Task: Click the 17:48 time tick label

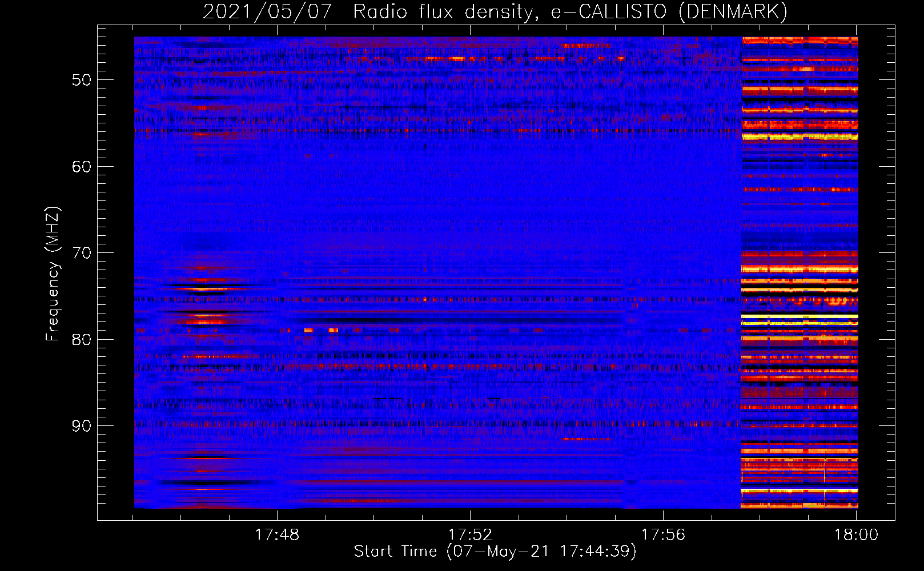Action: click(277, 535)
